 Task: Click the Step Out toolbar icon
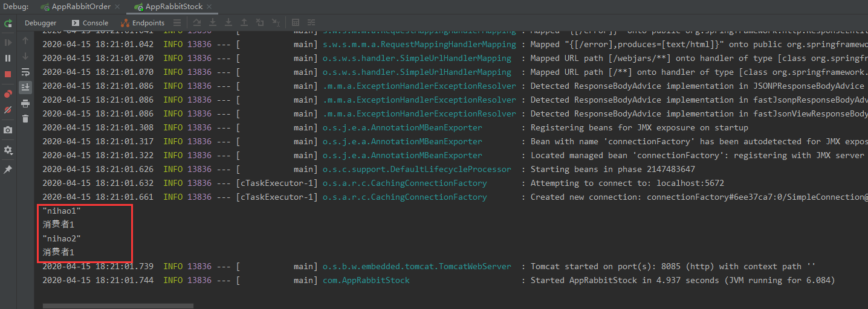(244, 23)
